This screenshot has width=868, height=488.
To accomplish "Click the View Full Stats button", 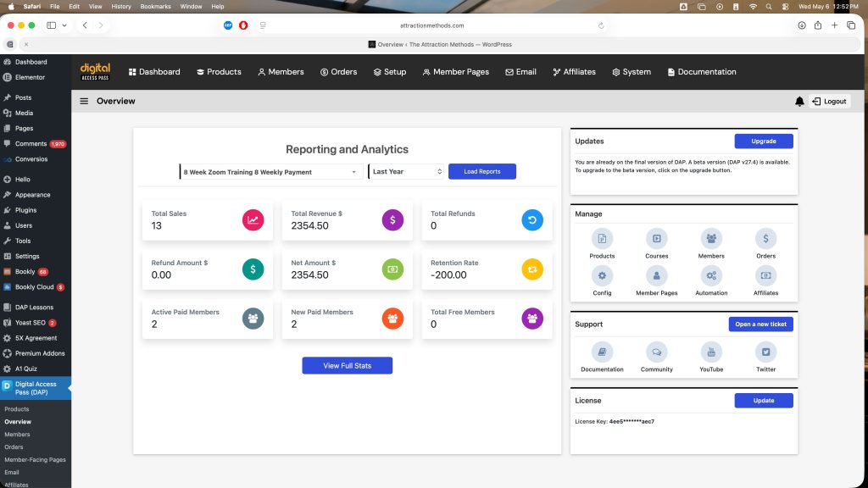I will pos(347,366).
